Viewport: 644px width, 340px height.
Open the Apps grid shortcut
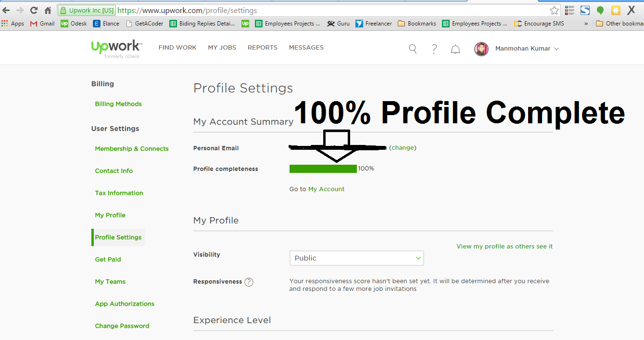pos(13,24)
